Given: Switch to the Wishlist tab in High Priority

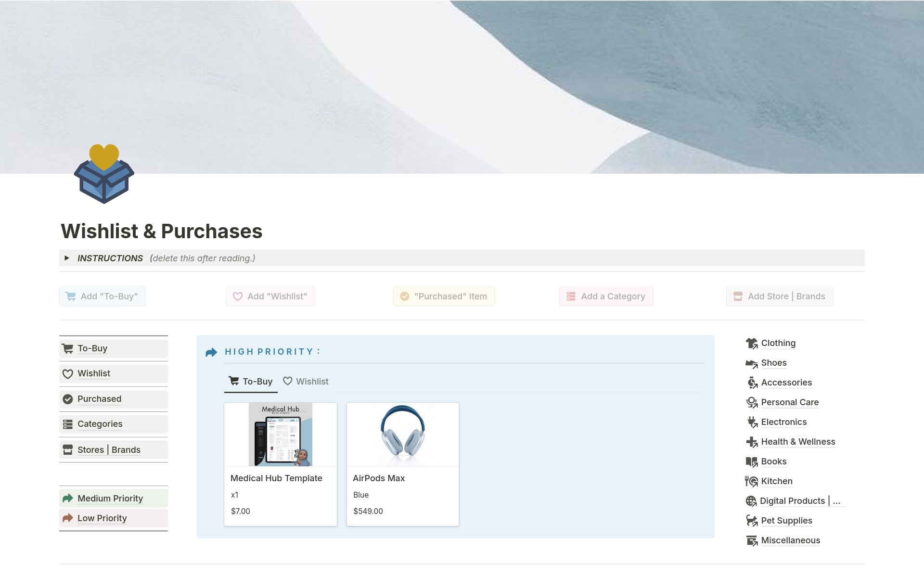Looking at the screenshot, I should pyautogui.click(x=306, y=382).
